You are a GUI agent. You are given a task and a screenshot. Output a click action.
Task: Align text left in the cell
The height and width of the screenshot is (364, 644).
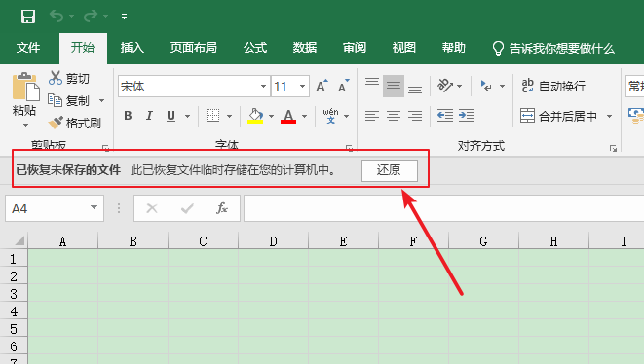pos(372,116)
